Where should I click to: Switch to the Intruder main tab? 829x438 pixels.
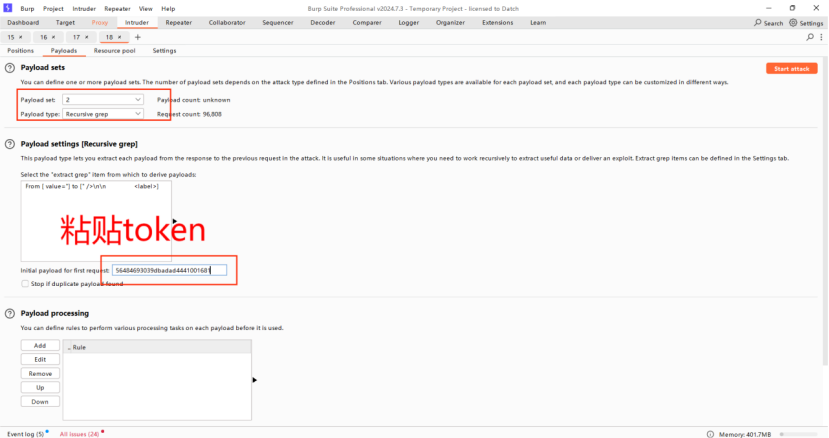[x=137, y=23]
